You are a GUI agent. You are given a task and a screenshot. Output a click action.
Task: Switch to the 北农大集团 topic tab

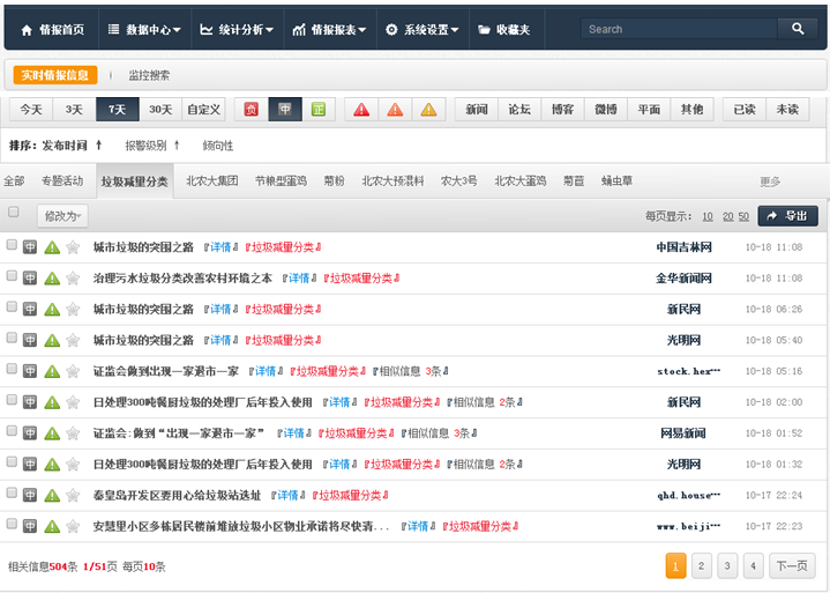[x=212, y=181]
